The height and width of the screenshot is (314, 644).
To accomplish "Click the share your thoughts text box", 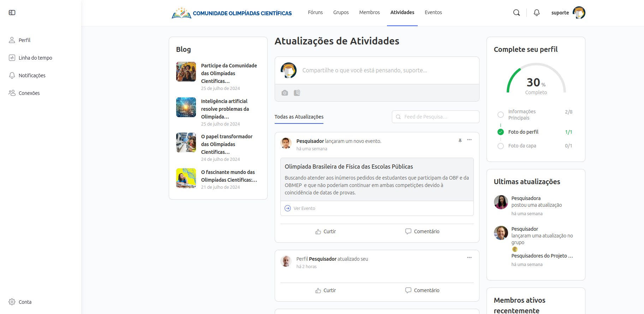I will (365, 71).
